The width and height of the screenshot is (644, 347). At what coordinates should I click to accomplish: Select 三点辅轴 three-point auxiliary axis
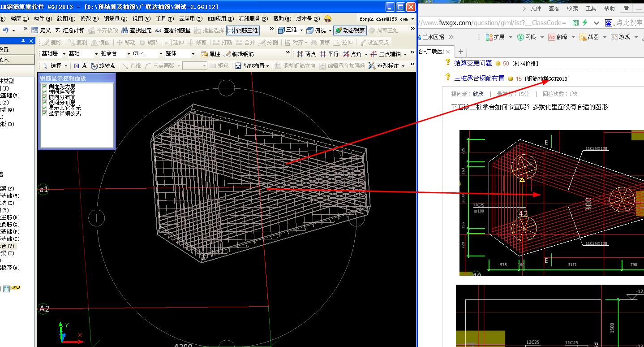coord(386,54)
